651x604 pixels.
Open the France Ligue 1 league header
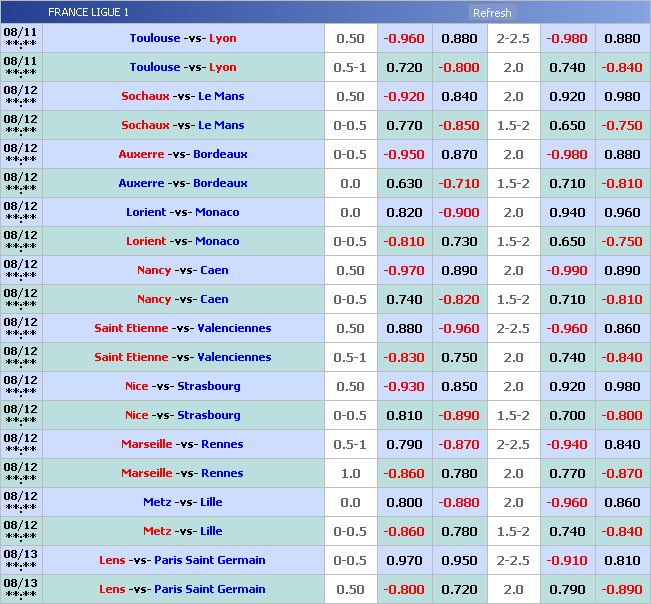click(88, 13)
